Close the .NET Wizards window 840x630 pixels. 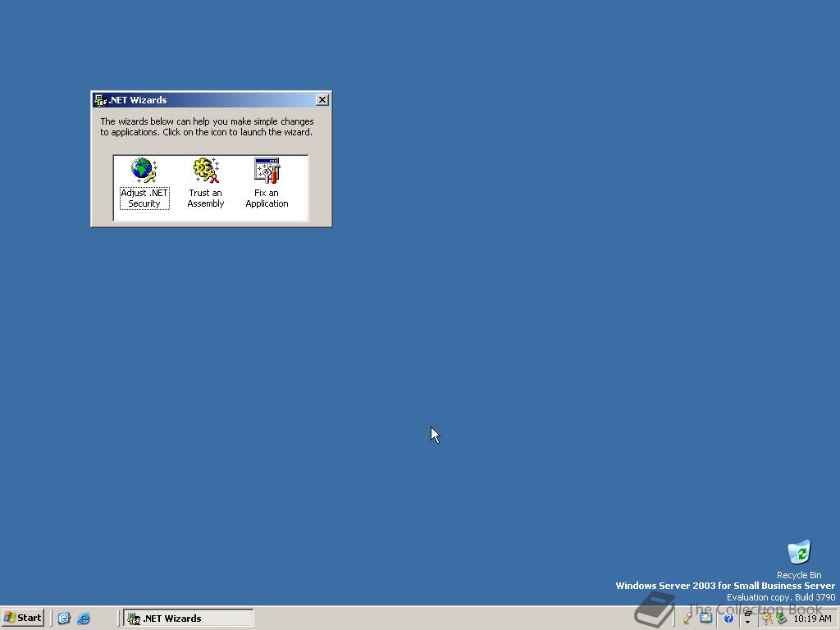click(x=322, y=99)
